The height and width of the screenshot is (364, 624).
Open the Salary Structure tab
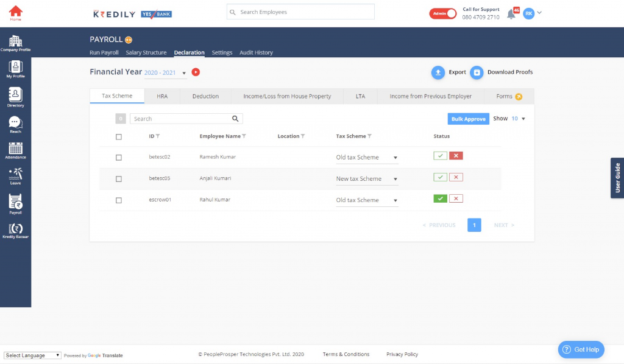146,52
